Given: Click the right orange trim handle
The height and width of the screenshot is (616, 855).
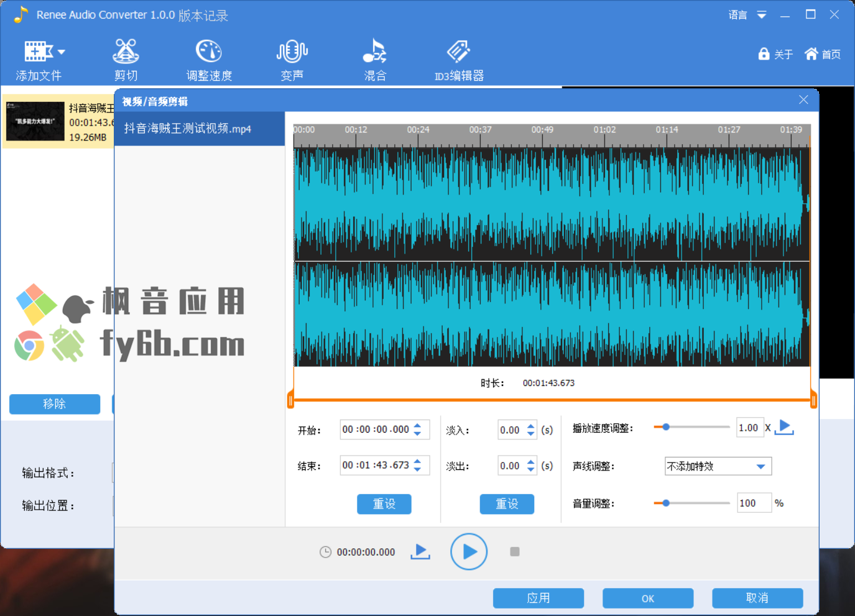Looking at the screenshot, I should (x=813, y=400).
